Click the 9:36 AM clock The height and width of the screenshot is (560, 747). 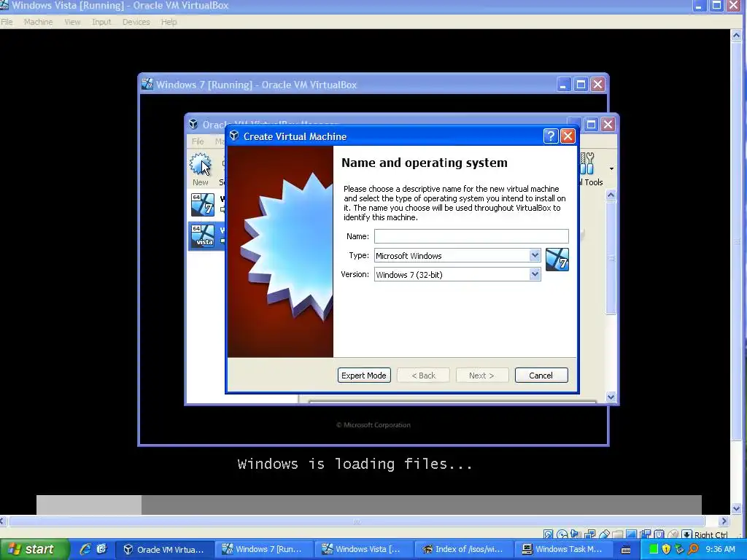click(720, 549)
